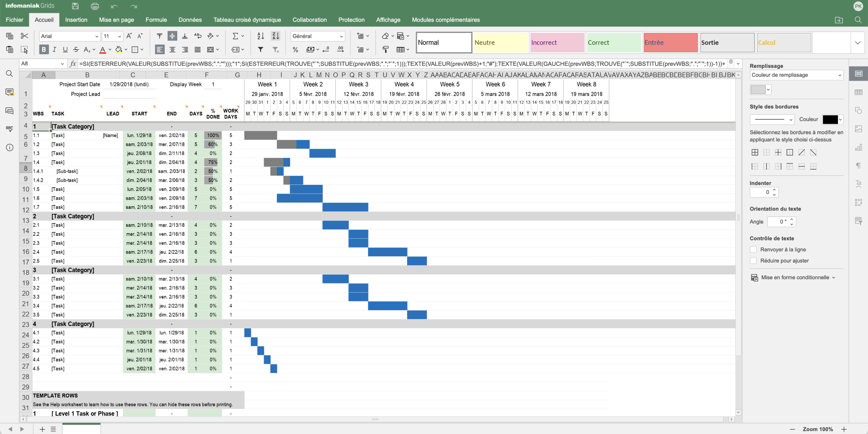868x434 pixels.
Task: Check Réduire pour ajuster option
Action: pos(753,261)
